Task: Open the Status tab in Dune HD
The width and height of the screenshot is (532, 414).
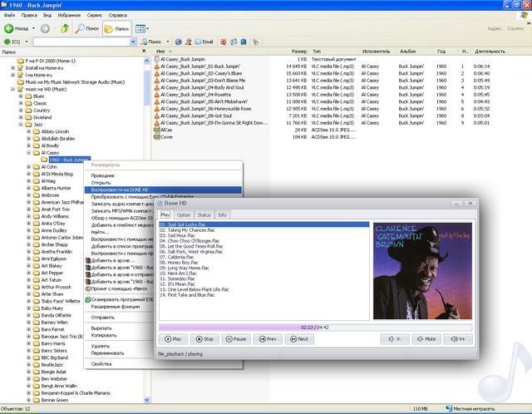Action: tap(204, 214)
